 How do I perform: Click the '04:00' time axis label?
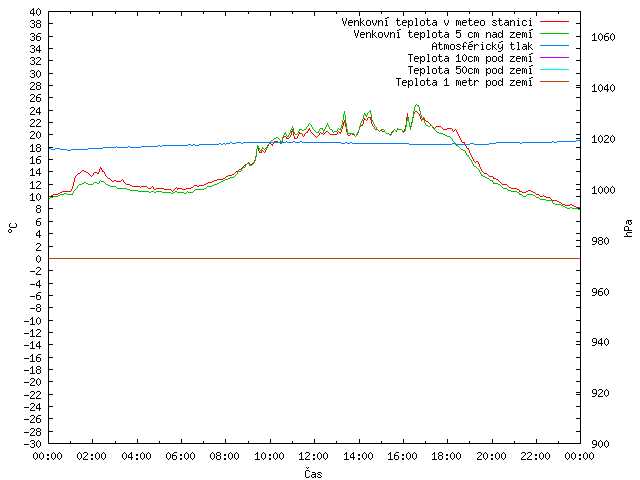tap(136, 456)
